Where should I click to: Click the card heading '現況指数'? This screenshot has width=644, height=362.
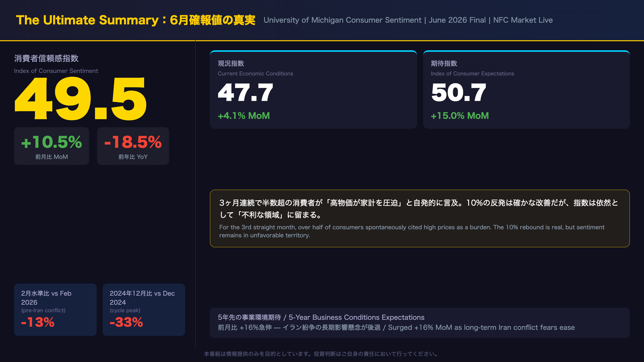click(231, 63)
